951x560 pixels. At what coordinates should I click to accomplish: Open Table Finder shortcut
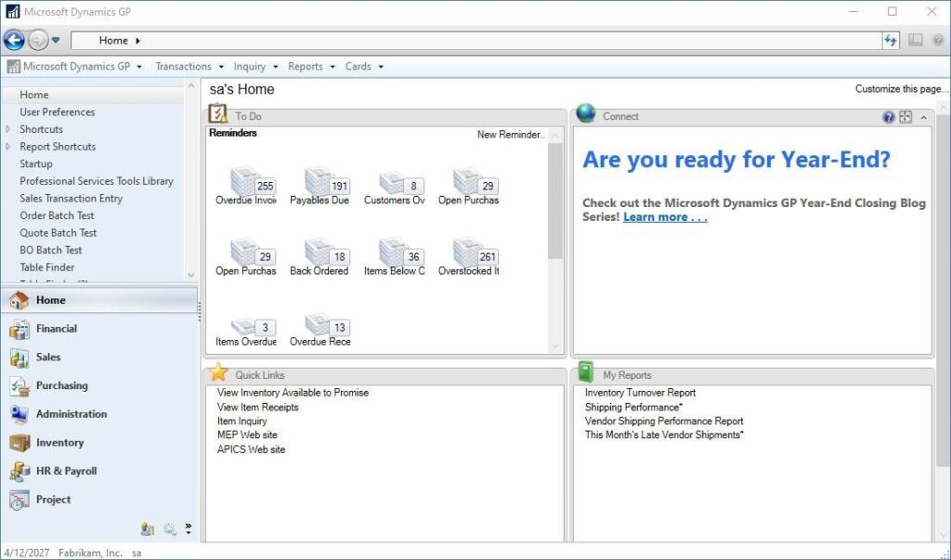tap(46, 267)
